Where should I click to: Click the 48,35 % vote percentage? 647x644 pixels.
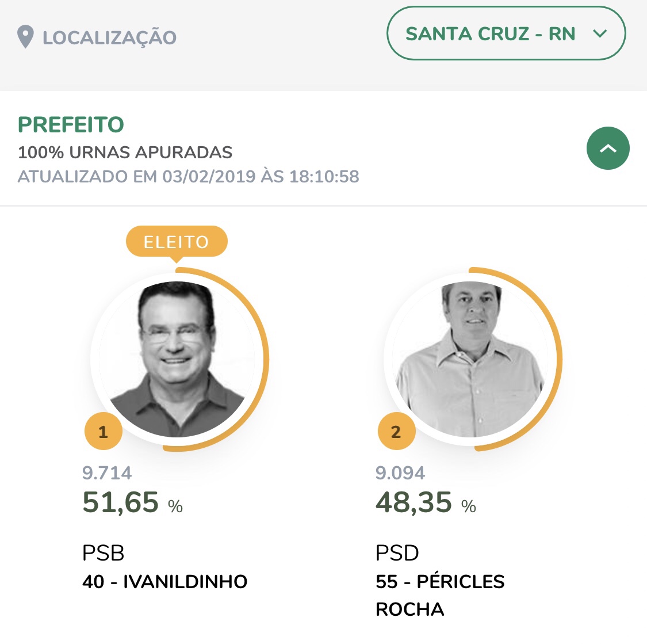coord(426,502)
